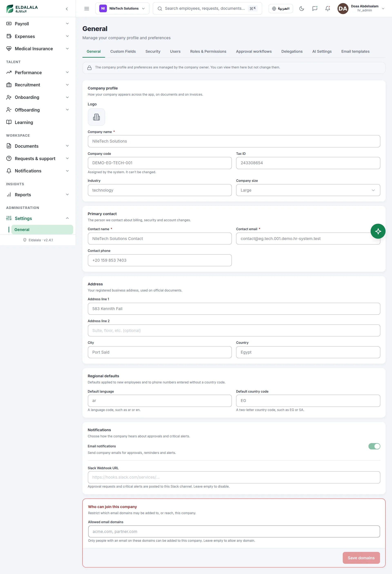Open Offboarding in the sidebar
Viewport: 392px width, 574px height.
pos(38,110)
